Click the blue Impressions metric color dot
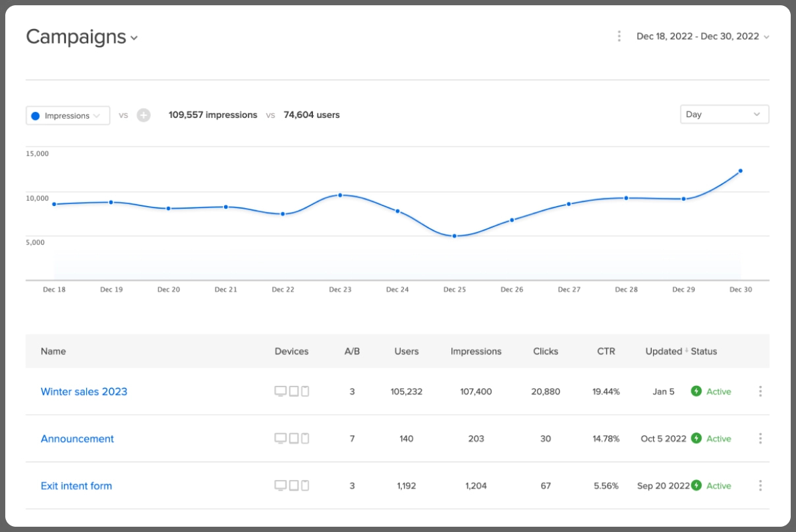 click(36, 116)
